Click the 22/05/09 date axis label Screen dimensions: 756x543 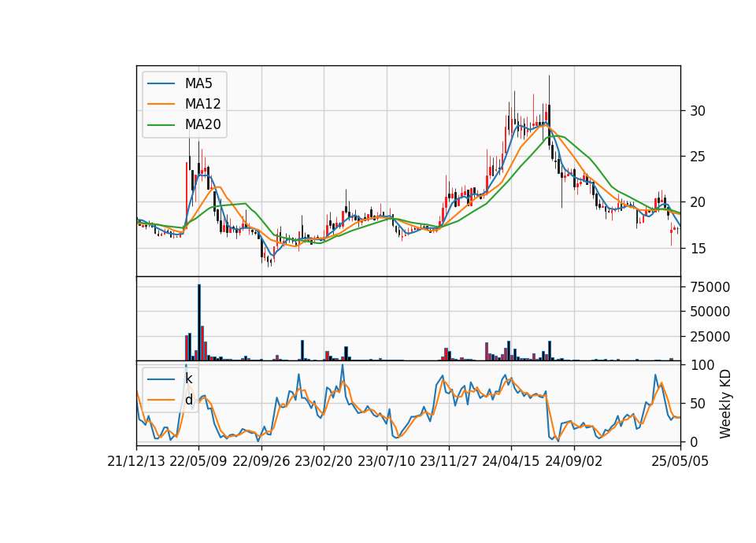[198, 461]
